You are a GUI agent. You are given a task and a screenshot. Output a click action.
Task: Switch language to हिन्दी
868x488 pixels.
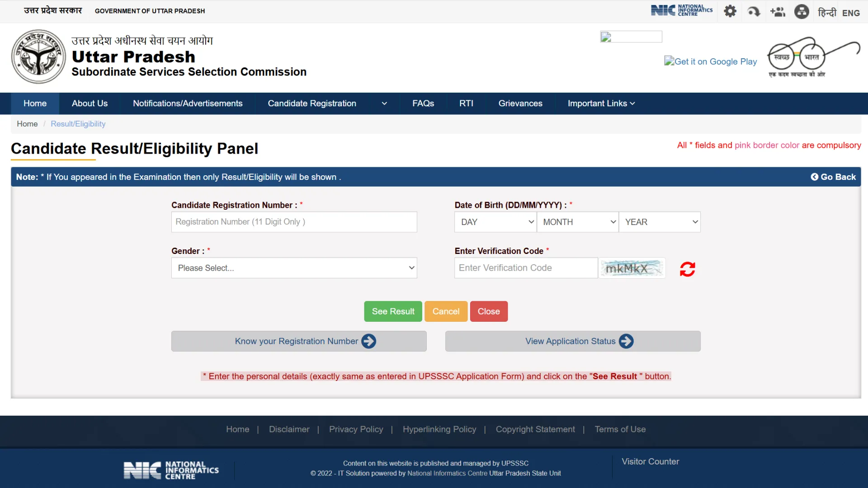click(827, 13)
